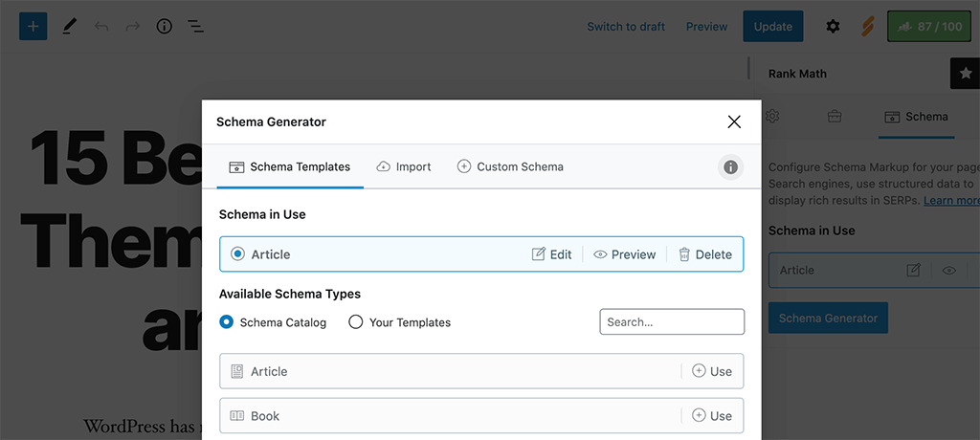
Task: Use the Book schema type
Action: (x=712, y=416)
